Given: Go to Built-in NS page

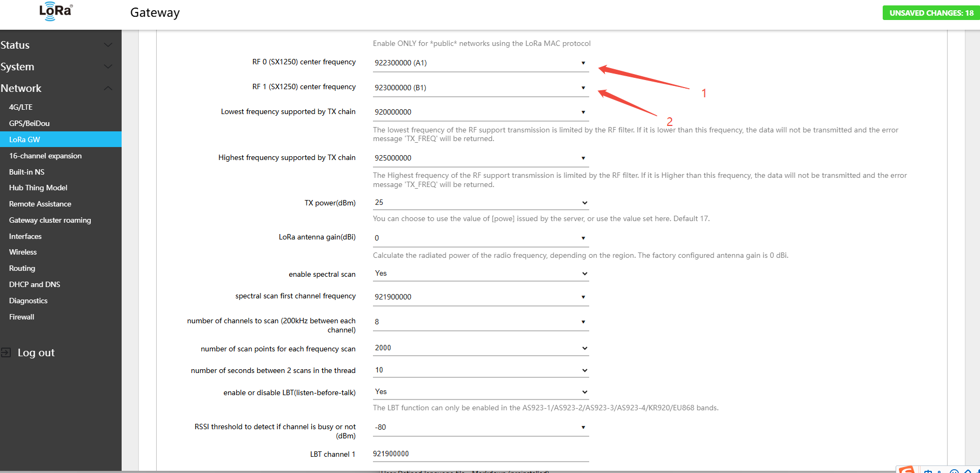Looking at the screenshot, I should tap(26, 172).
